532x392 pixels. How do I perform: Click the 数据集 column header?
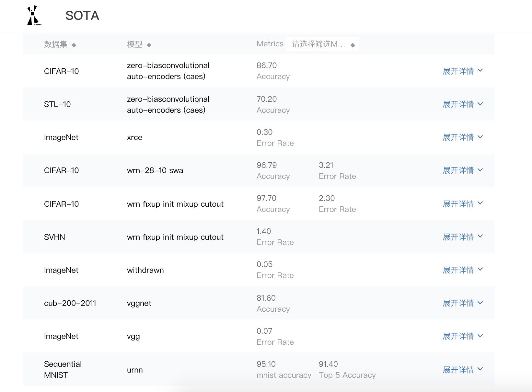click(x=55, y=44)
